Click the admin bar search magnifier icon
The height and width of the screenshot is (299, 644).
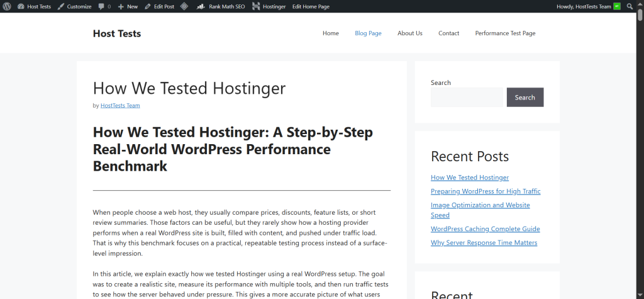click(x=630, y=6)
